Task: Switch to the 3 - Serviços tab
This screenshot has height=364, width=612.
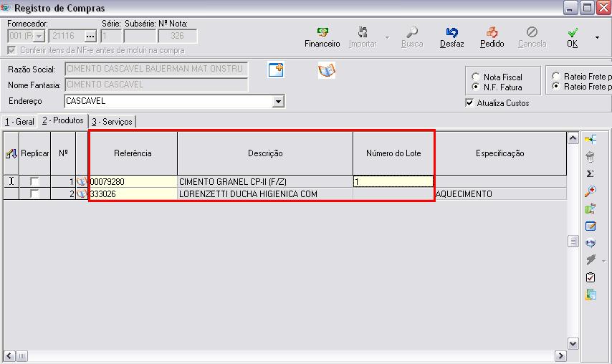Action: (112, 122)
